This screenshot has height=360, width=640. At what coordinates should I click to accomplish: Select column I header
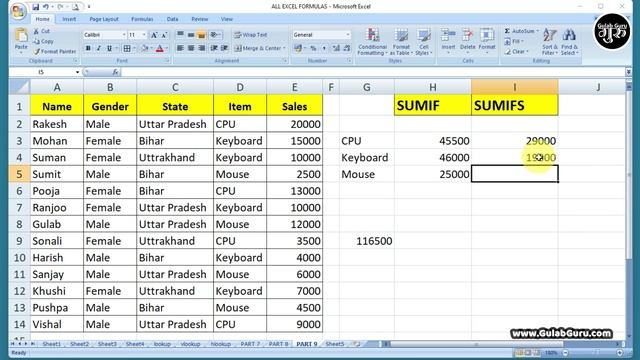pos(515,87)
